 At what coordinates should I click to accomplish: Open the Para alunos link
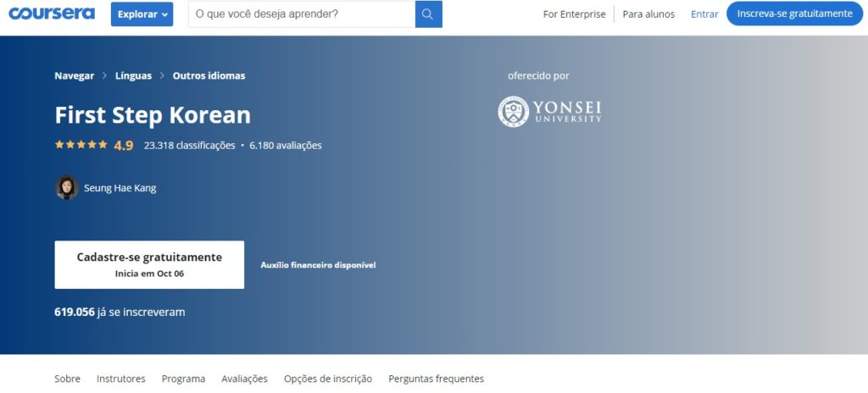coord(648,14)
